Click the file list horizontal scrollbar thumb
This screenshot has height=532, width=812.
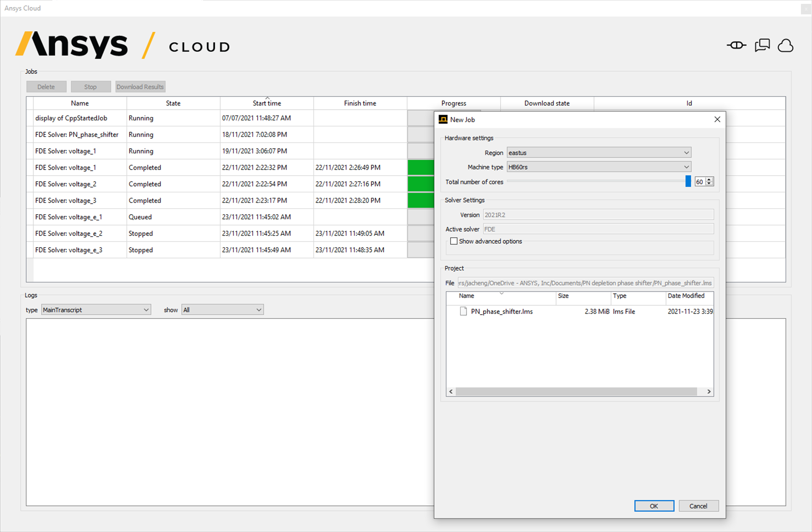pyautogui.click(x=576, y=391)
